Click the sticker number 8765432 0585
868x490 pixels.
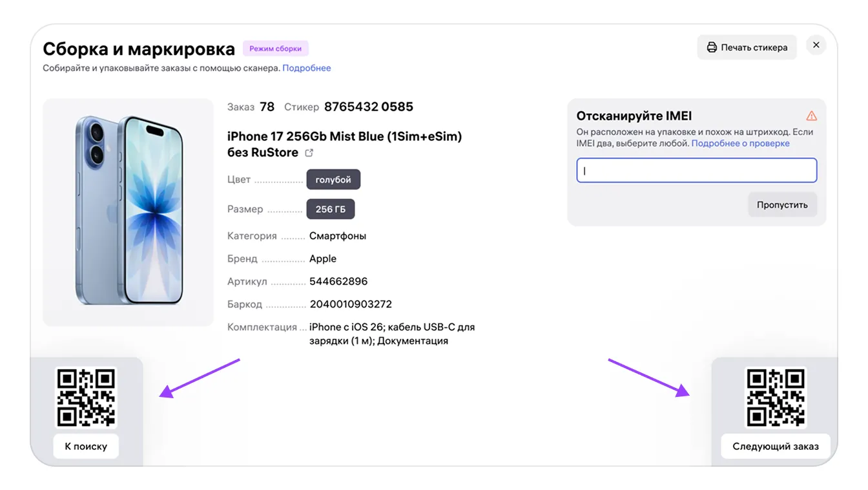coord(369,107)
